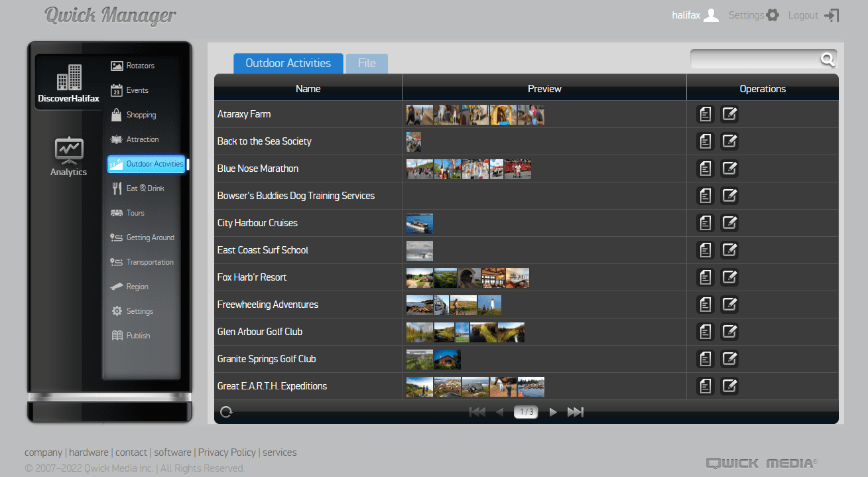The height and width of the screenshot is (477, 868).
Task: Open Tours in the sidebar
Action: (127, 213)
